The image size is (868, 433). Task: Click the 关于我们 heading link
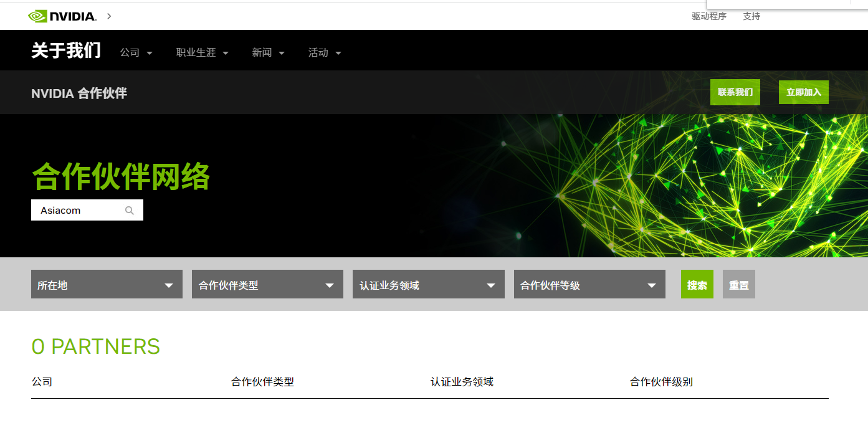tap(66, 51)
